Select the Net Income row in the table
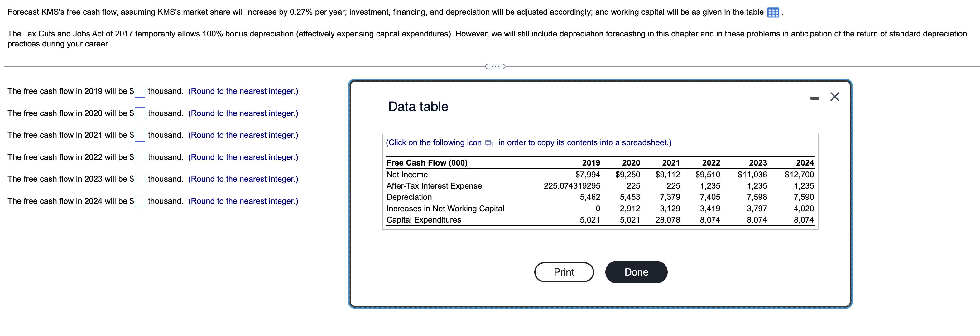 pos(407,175)
